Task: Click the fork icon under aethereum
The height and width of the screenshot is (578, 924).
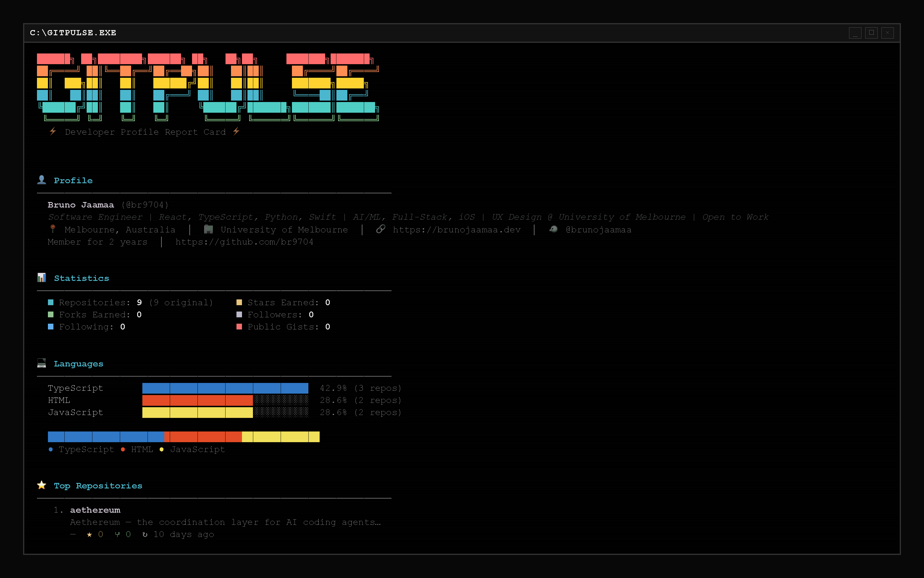Action: pyautogui.click(x=117, y=534)
